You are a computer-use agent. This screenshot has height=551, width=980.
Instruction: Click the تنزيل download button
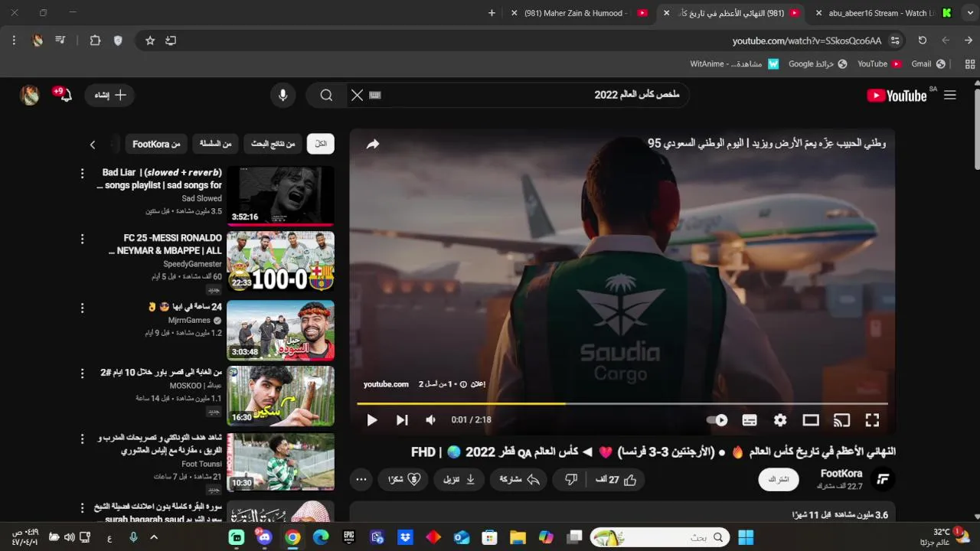459,480
